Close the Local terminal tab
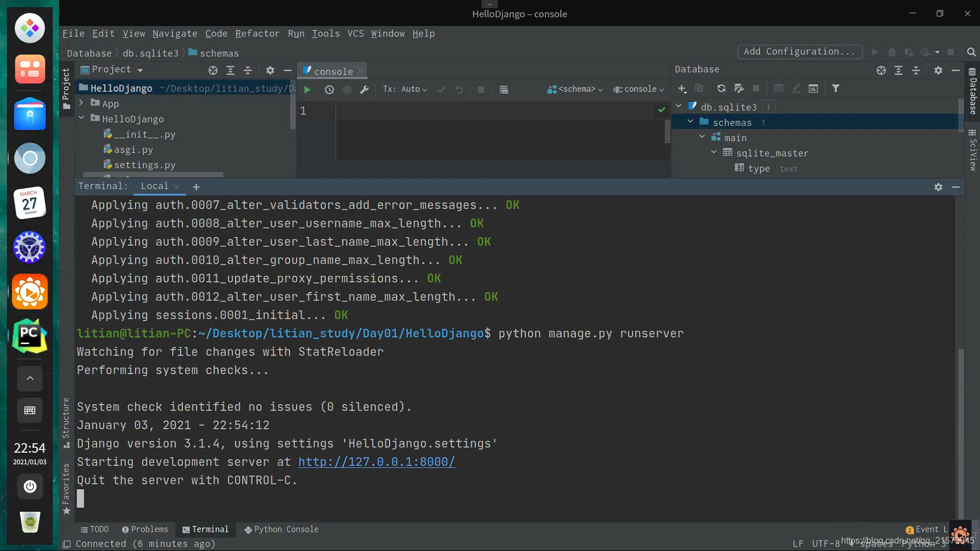980x551 pixels. [x=177, y=187]
